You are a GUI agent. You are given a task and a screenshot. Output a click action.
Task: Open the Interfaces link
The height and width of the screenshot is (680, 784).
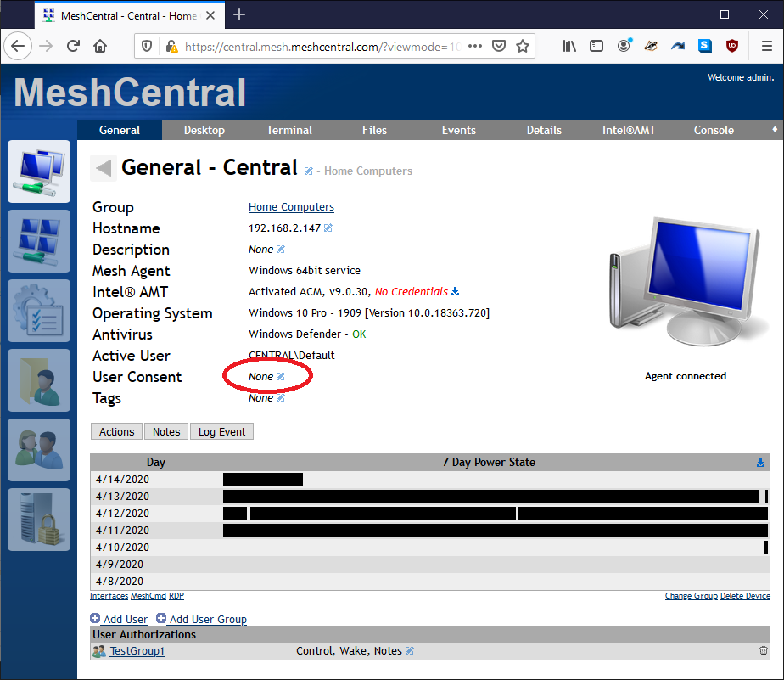tap(109, 595)
